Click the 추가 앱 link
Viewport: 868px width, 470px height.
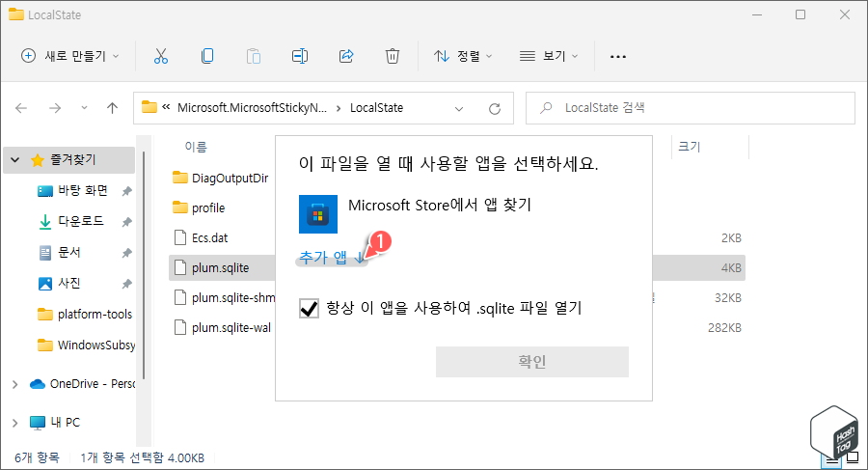[331, 258]
